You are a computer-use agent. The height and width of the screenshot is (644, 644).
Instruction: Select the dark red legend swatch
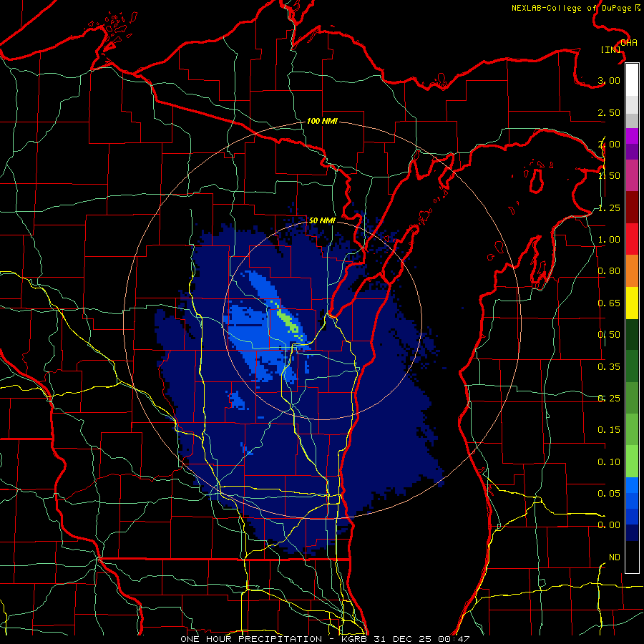click(x=632, y=208)
